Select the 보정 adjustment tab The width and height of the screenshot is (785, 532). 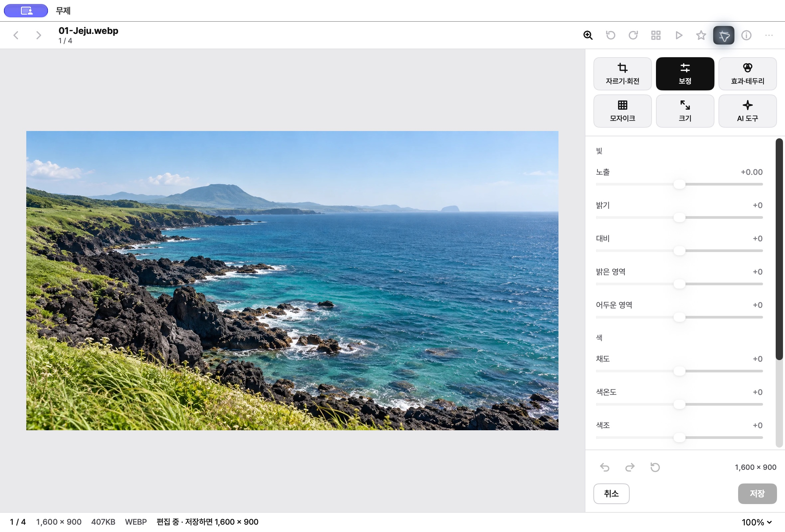(685, 73)
